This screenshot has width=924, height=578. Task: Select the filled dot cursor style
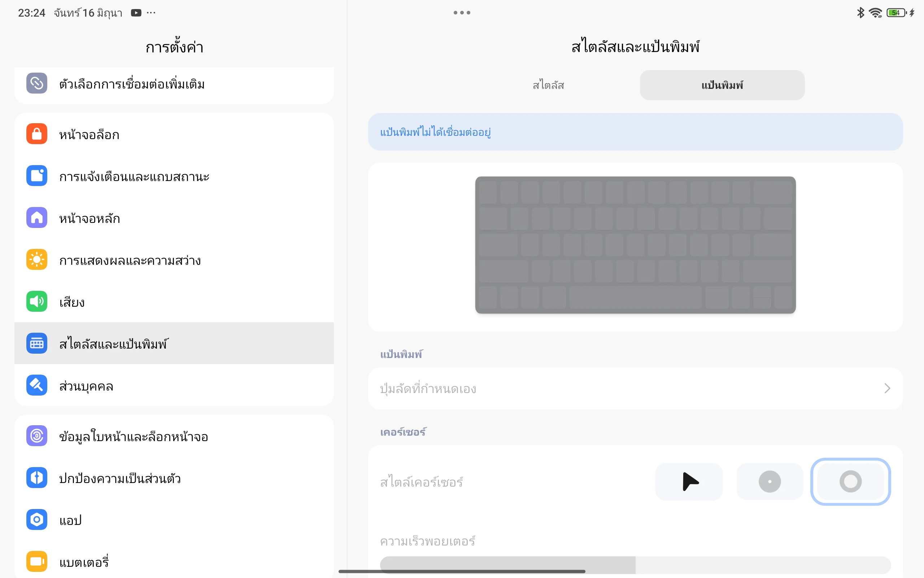[x=770, y=482]
